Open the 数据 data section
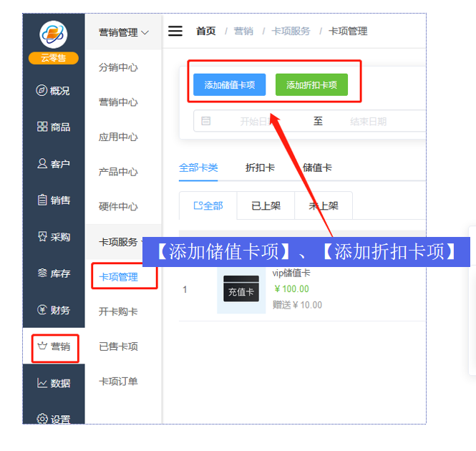Viewport: 476px width, 451px height. pos(54,383)
